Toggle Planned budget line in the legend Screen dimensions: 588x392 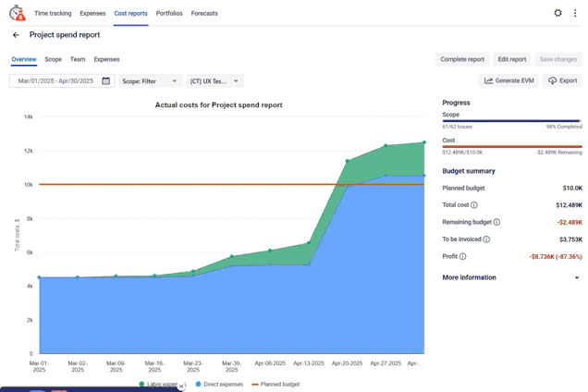277,384
